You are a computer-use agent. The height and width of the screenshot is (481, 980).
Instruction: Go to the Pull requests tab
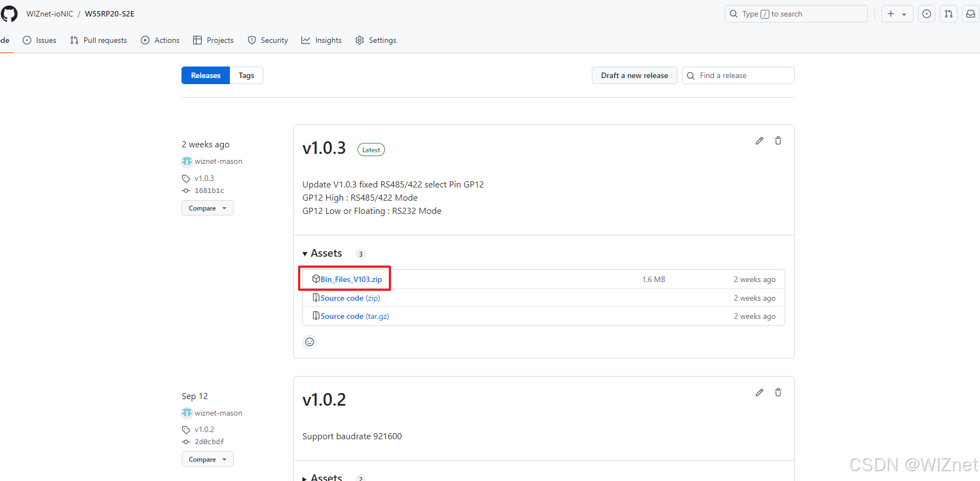coord(98,40)
